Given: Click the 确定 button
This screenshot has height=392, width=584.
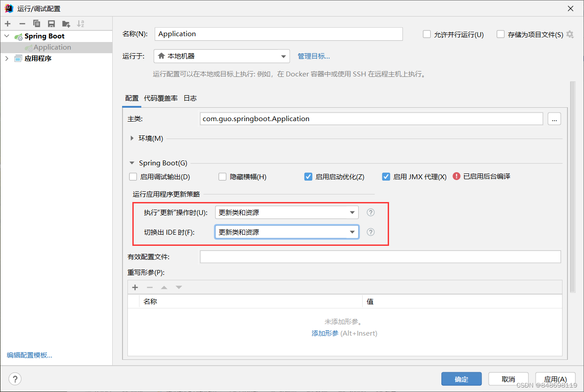Looking at the screenshot, I should pos(461,379).
